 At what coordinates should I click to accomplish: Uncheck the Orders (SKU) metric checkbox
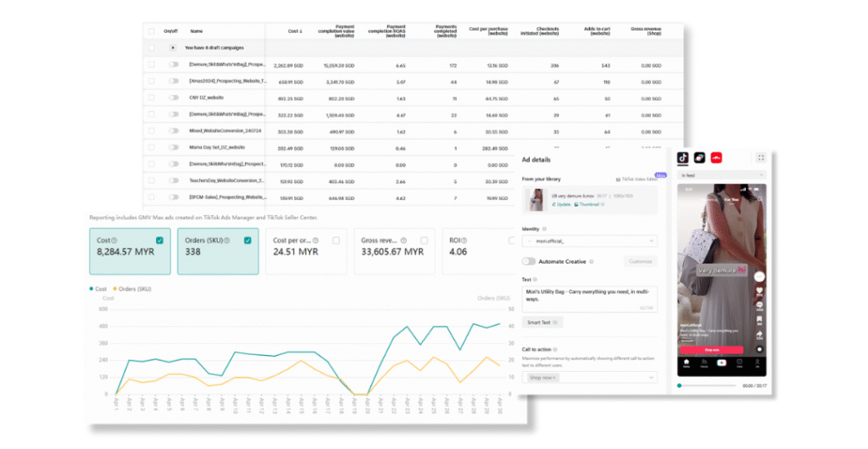[248, 241]
